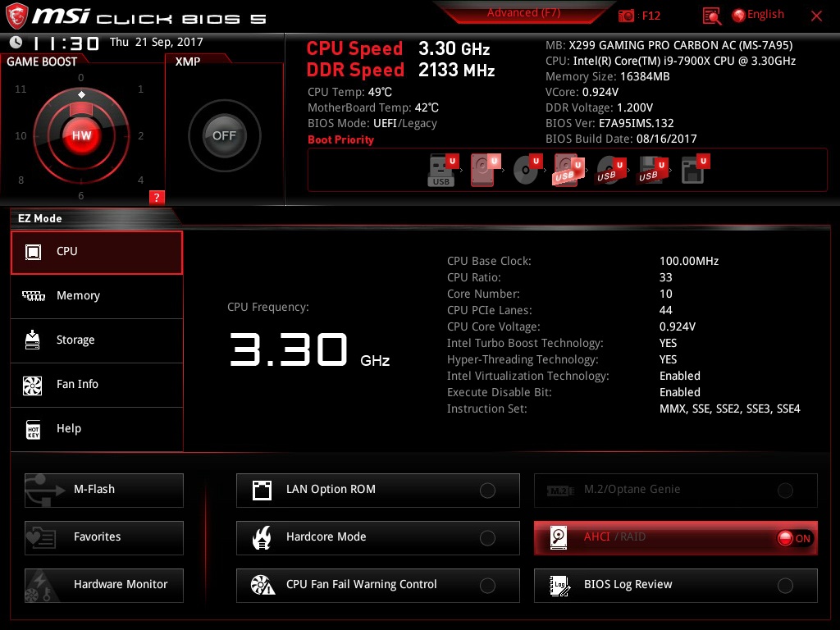Open the Memory tab in EZ Mode
This screenshot has height=630, width=840.
[97, 296]
